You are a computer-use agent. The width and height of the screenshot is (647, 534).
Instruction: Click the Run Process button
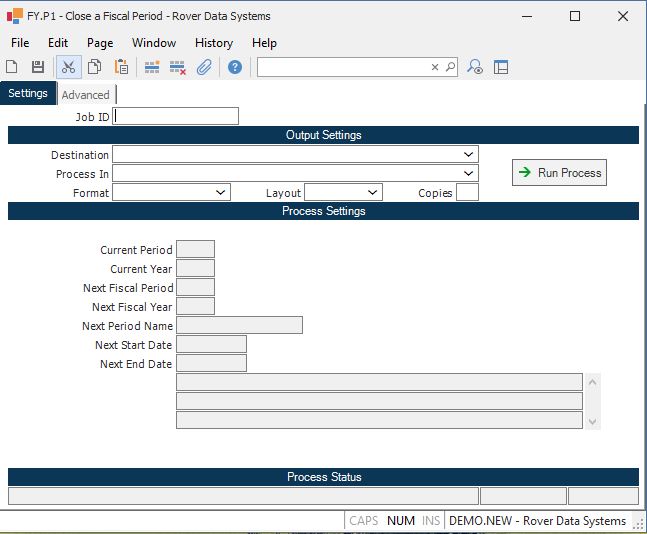tap(559, 173)
